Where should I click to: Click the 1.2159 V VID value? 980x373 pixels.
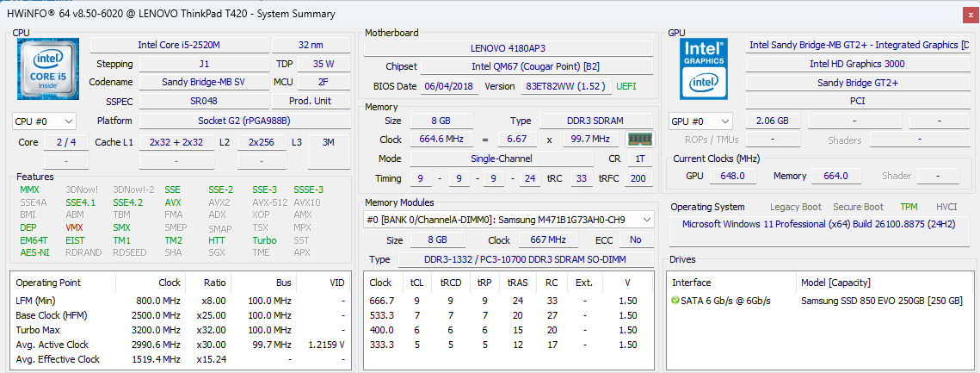point(326,345)
